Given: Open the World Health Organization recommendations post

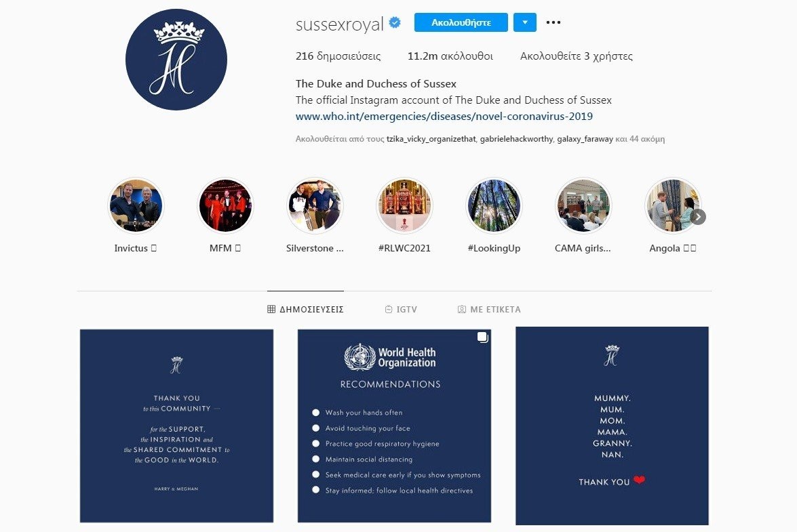Looking at the screenshot, I should (x=395, y=426).
